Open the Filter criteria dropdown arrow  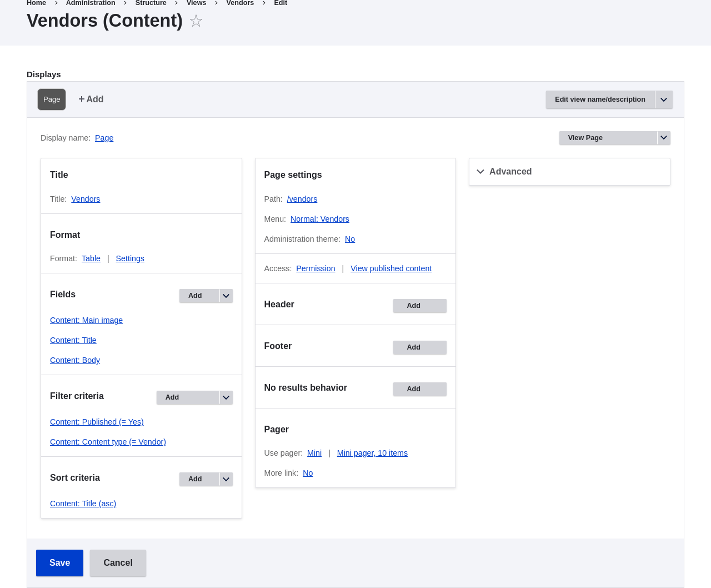coord(226,397)
